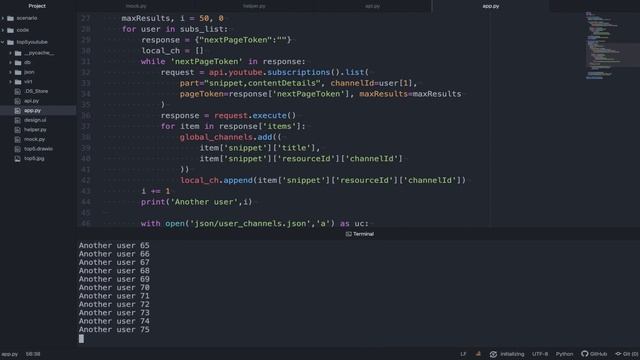Open the helper.py editor tab

254,6
